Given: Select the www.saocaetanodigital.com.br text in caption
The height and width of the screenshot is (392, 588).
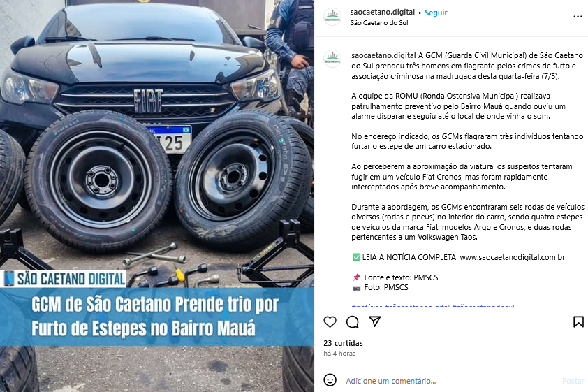Looking at the screenshot, I should [x=513, y=257].
